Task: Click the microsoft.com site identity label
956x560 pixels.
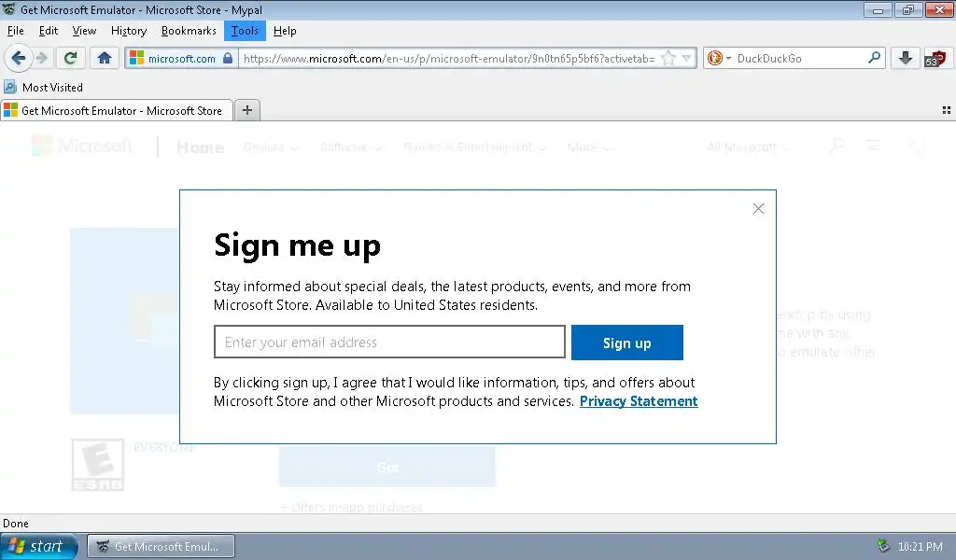Action: (182, 59)
